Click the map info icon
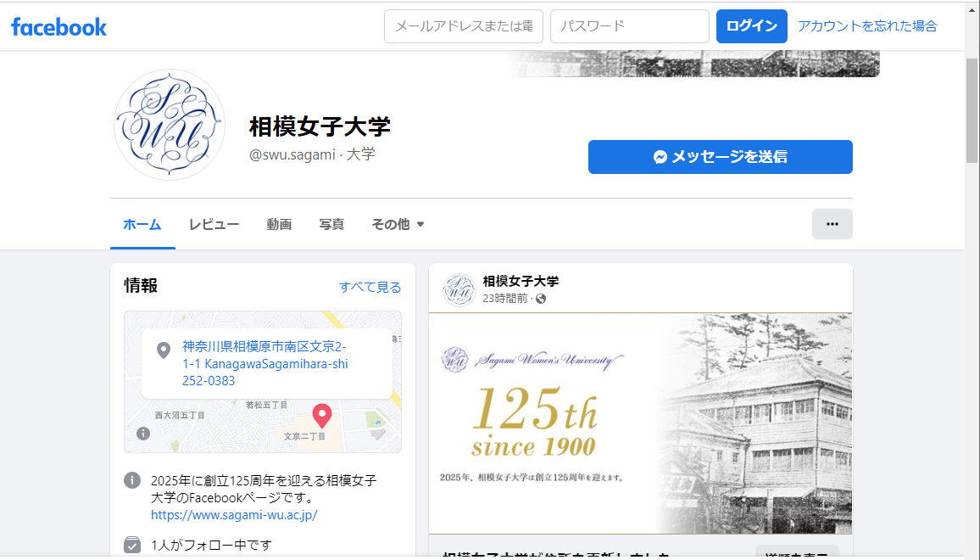The image size is (980, 560). click(x=143, y=434)
